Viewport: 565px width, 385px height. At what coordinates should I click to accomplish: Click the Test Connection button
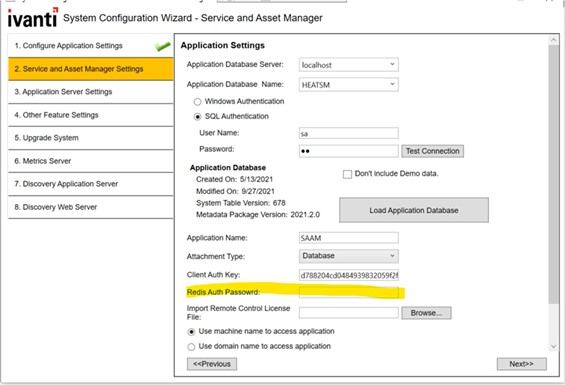[x=432, y=151]
